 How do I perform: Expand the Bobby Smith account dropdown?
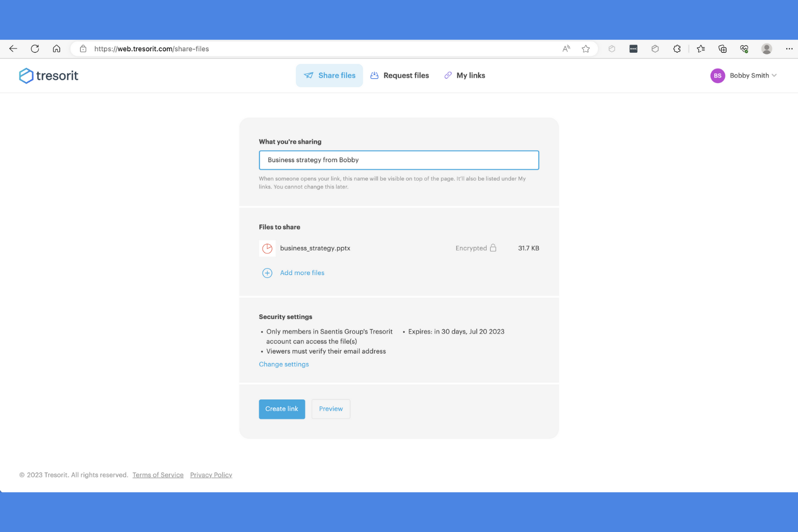(751, 75)
